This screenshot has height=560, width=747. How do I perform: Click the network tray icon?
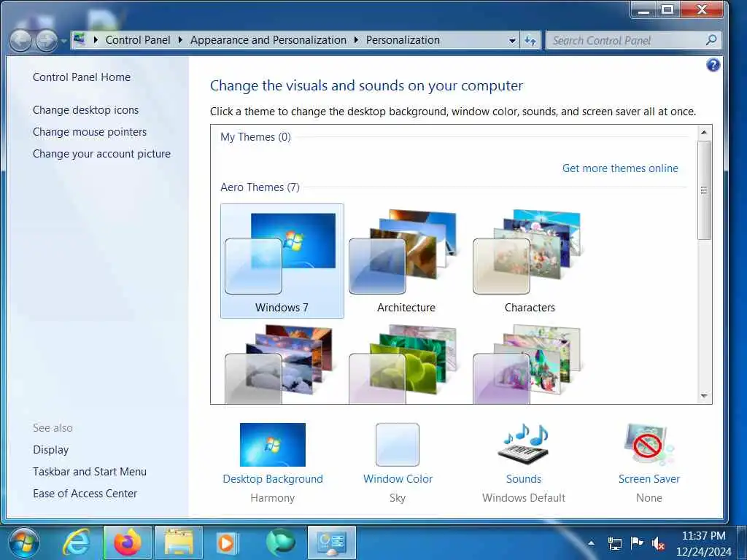tap(614, 543)
